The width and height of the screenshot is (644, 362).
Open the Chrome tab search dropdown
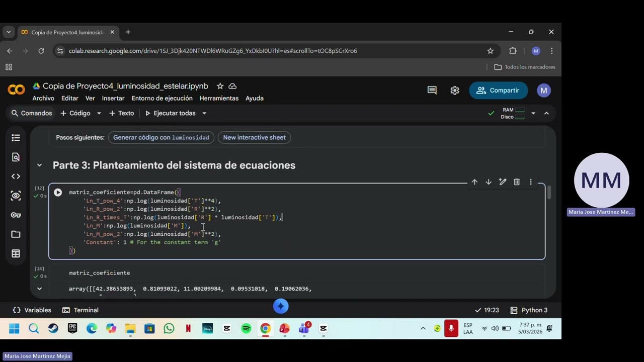point(9,32)
